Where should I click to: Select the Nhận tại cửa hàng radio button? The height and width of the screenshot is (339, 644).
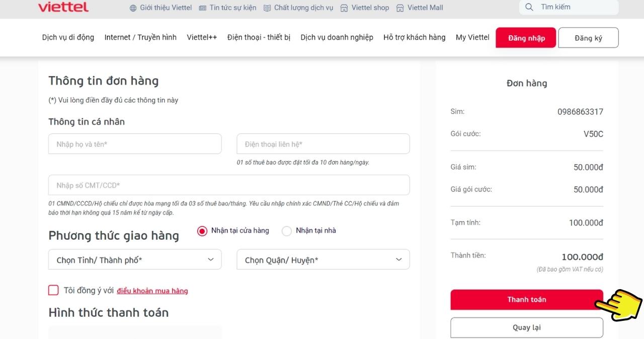pos(202,231)
